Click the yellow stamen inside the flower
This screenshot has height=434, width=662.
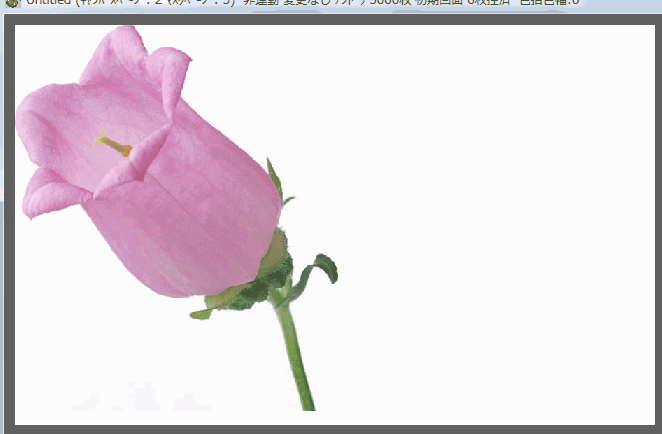pos(114,146)
